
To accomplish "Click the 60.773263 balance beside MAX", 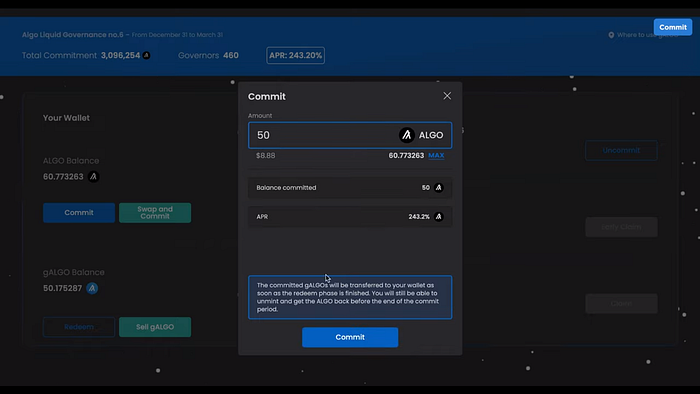I will coord(406,156).
